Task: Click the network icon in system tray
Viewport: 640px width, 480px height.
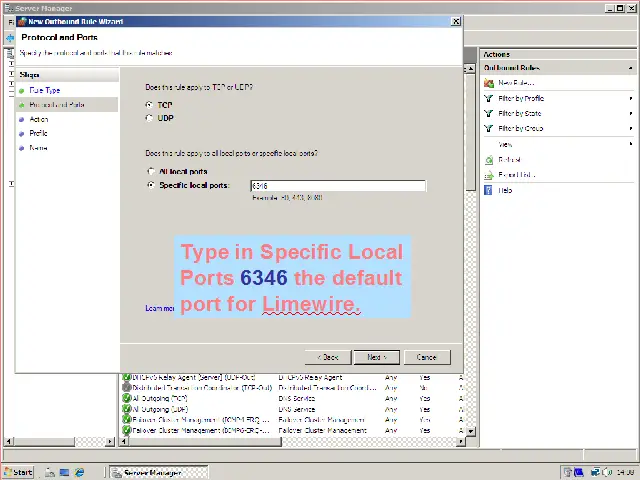Action: click(595, 472)
